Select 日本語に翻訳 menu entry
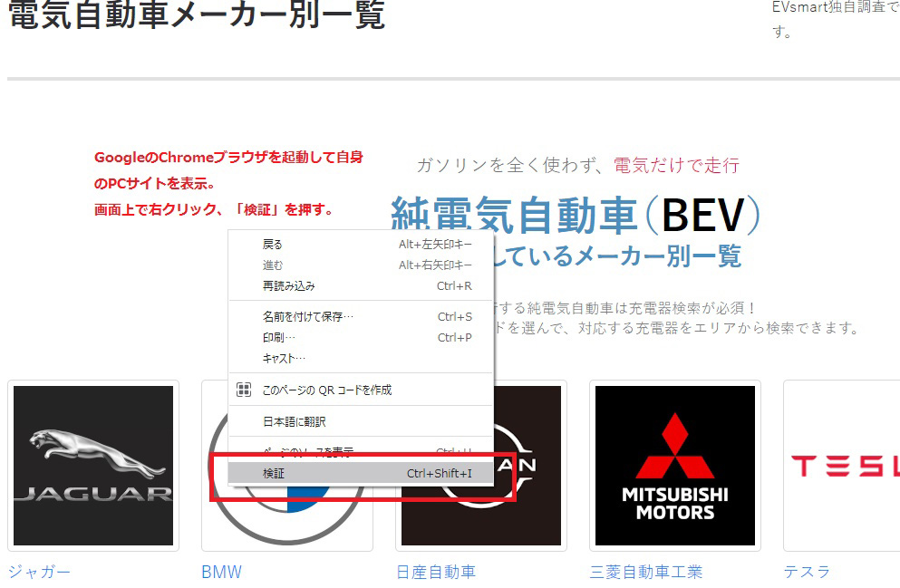The width and height of the screenshot is (900, 588). click(361, 421)
